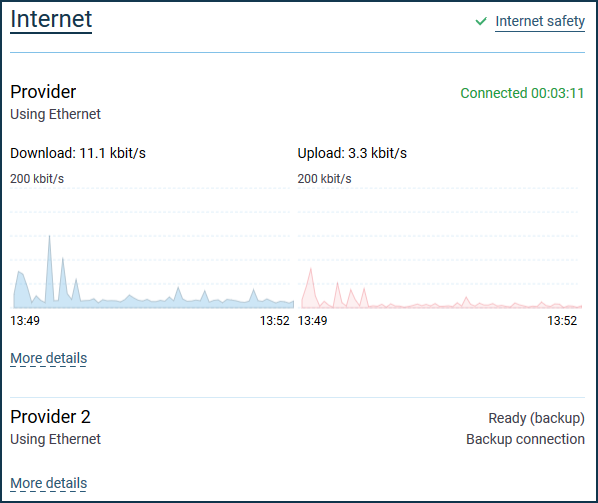Click the download graph 13:52 end time
Screen dimensions: 598x503
click(275, 321)
